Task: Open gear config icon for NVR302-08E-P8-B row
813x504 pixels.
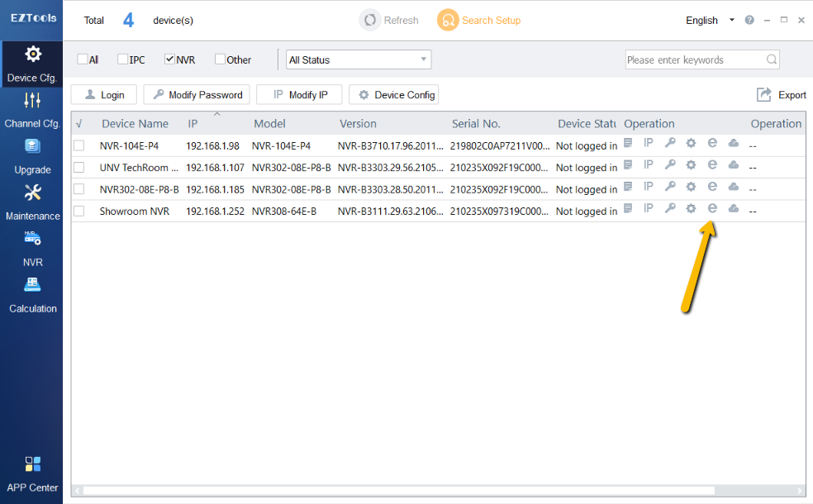Action: (x=691, y=188)
